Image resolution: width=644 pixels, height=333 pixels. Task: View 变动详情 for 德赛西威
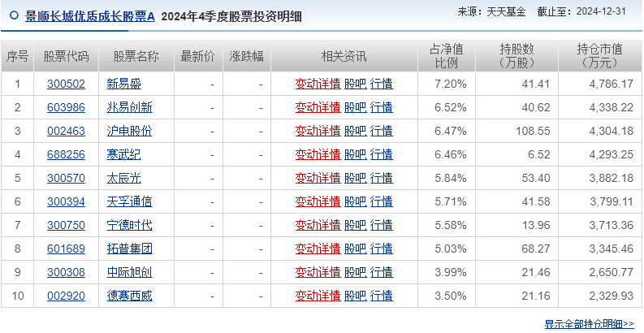tap(318, 296)
